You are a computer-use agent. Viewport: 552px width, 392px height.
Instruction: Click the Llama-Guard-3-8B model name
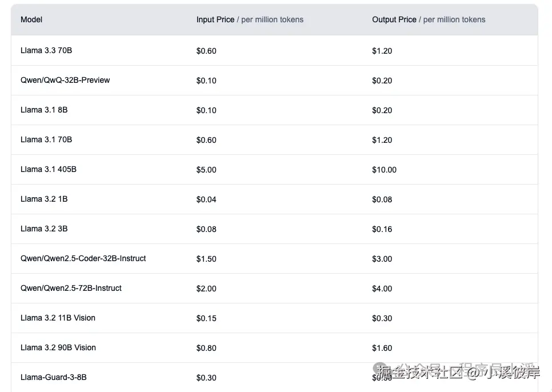tap(54, 377)
